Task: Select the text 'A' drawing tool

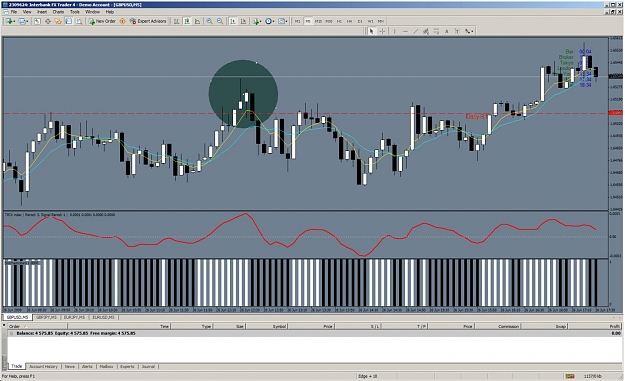Action: click(x=447, y=31)
